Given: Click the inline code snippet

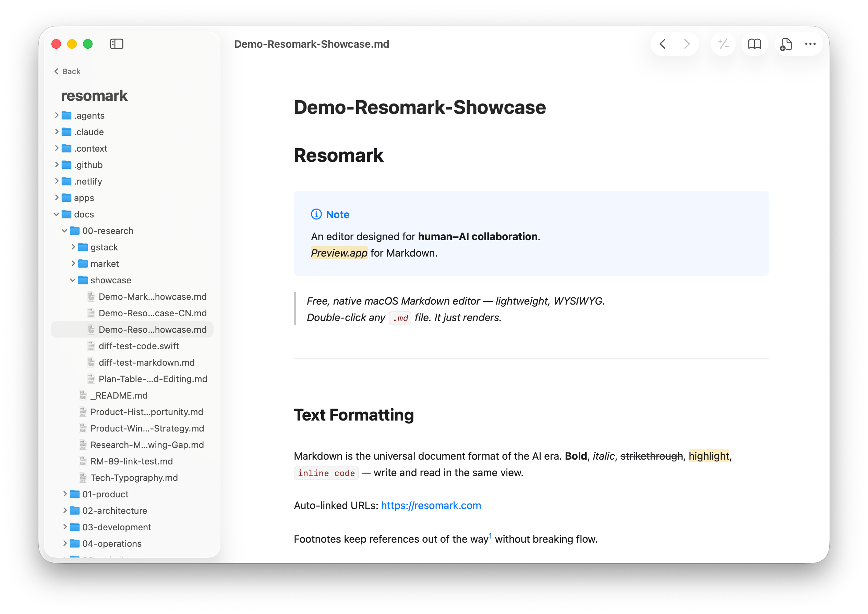Looking at the screenshot, I should pyautogui.click(x=326, y=473).
